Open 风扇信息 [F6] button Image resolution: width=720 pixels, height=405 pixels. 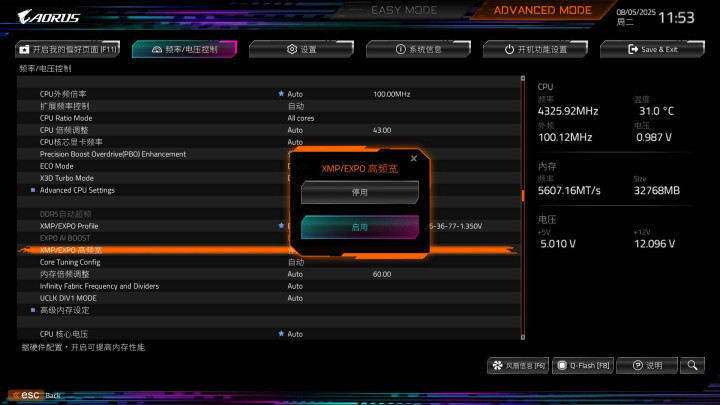point(518,366)
